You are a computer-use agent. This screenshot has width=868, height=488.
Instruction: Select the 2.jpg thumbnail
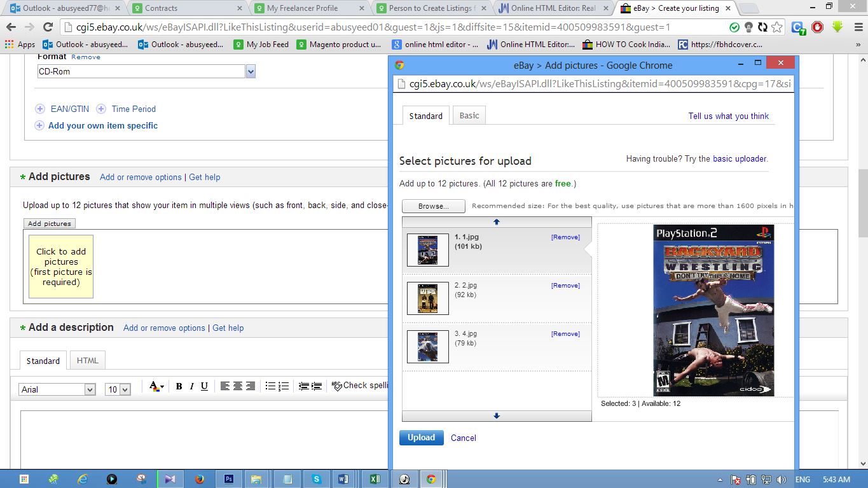tap(428, 298)
